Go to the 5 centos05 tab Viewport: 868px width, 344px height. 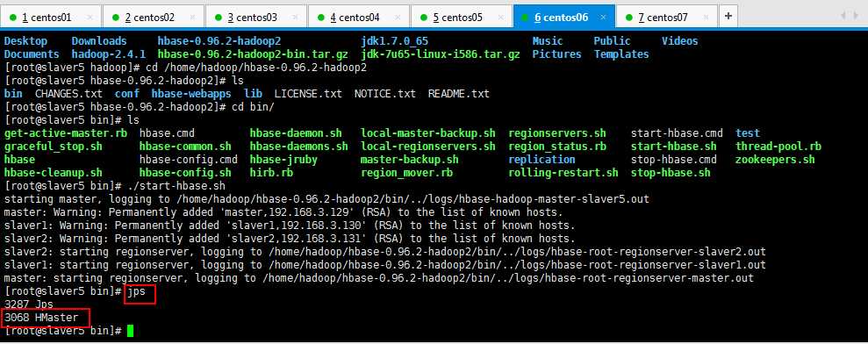point(462,17)
